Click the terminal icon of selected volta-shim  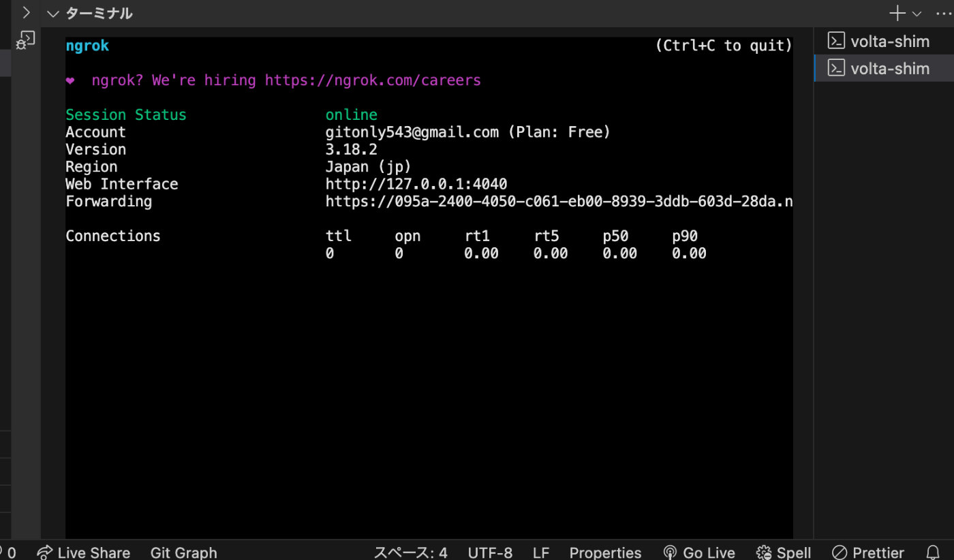[x=836, y=68]
